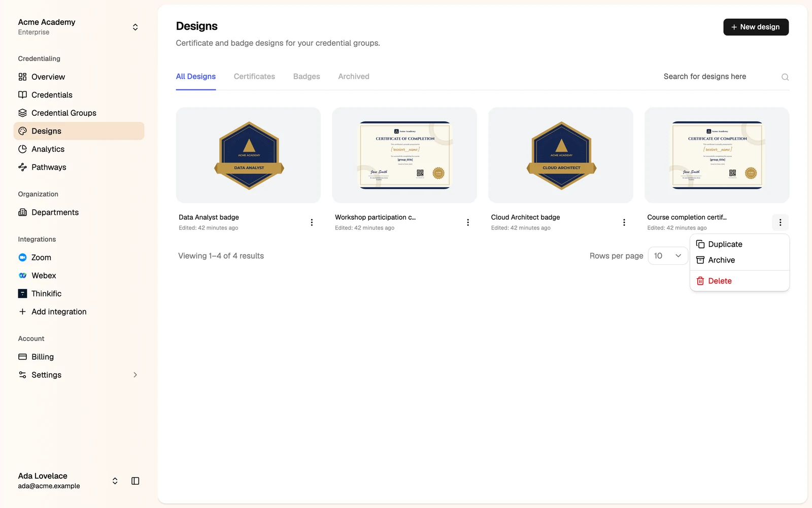Screen dimensions: 812x508
Task: Open the Course completion certificate thumbnail
Action: (x=717, y=155)
